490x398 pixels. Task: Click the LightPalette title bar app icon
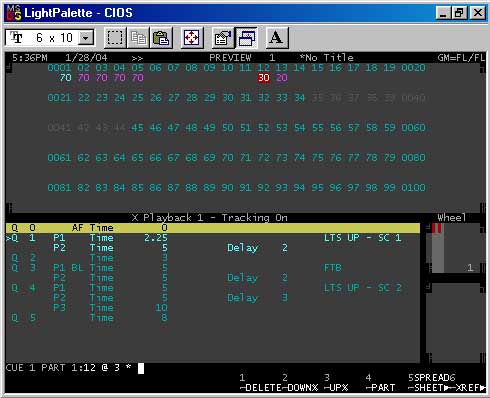click(14, 13)
